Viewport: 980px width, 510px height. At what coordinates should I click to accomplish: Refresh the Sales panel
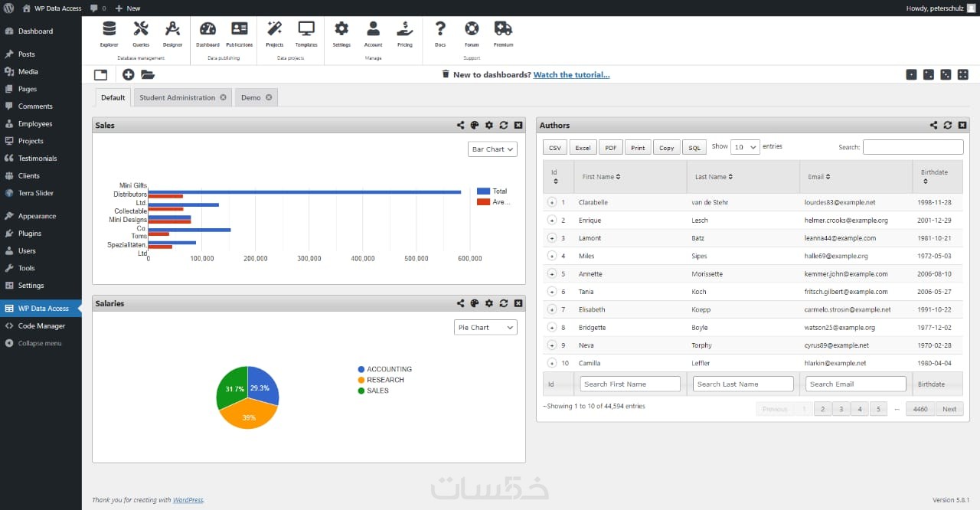[x=504, y=125]
